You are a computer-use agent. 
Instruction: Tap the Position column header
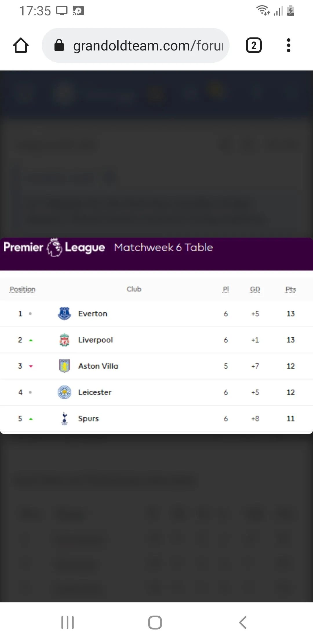(22, 289)
